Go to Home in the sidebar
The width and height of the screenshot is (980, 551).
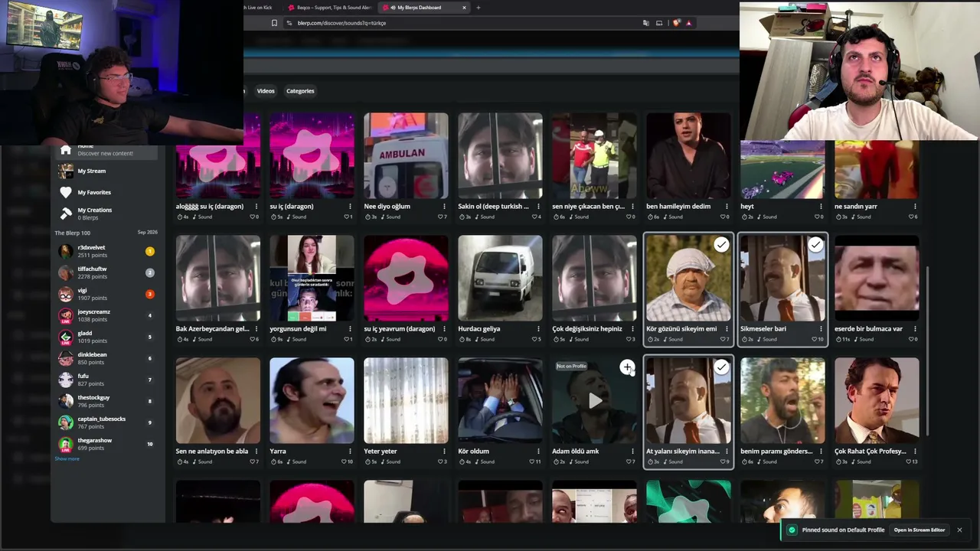coord(107,149)
